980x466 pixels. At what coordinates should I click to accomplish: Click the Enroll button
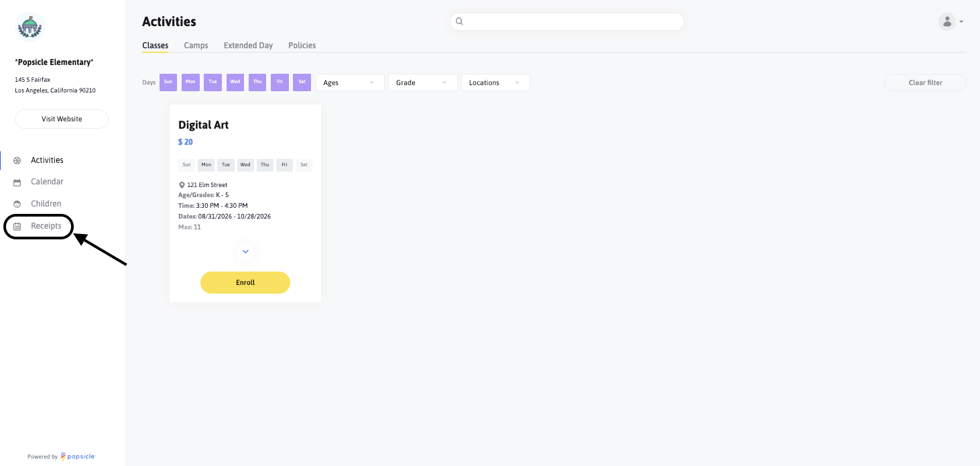(245, 282)
